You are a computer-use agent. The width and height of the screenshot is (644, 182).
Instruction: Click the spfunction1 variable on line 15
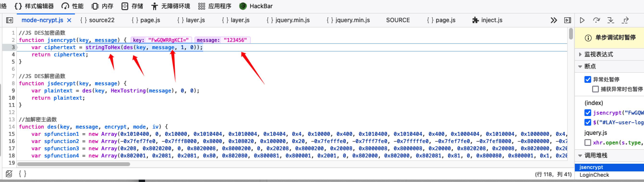[x=61, y=134]
